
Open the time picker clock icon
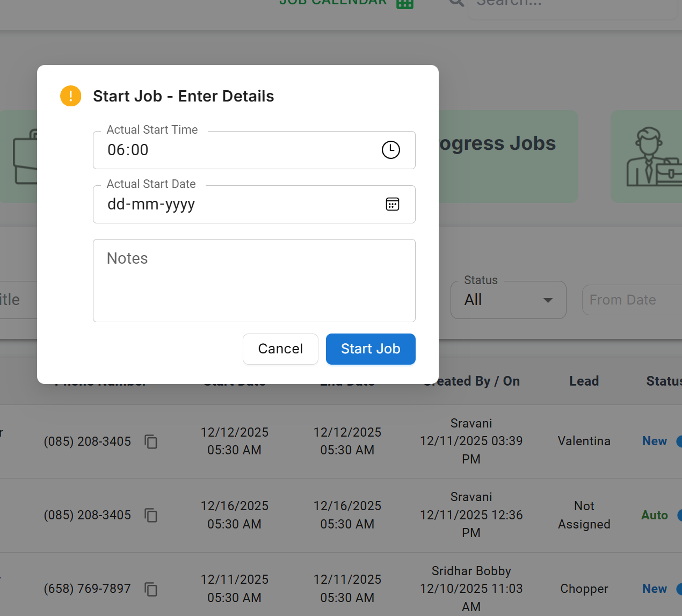390,150
